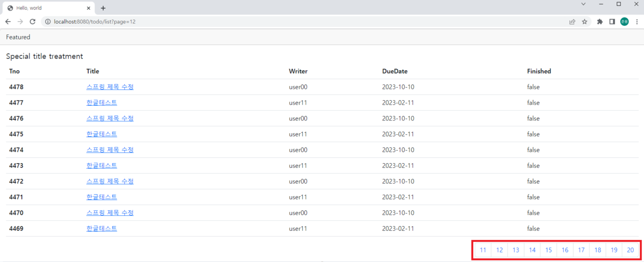Go to page 20 in pagination
Viewport: 644px width, 262px height.
point(631,250)
